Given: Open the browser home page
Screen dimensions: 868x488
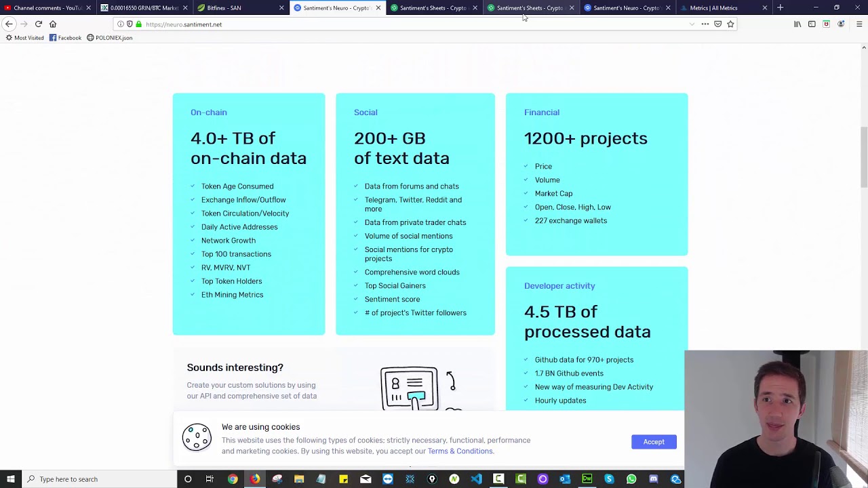Looking at the screenshot, I should pos(53,24).
